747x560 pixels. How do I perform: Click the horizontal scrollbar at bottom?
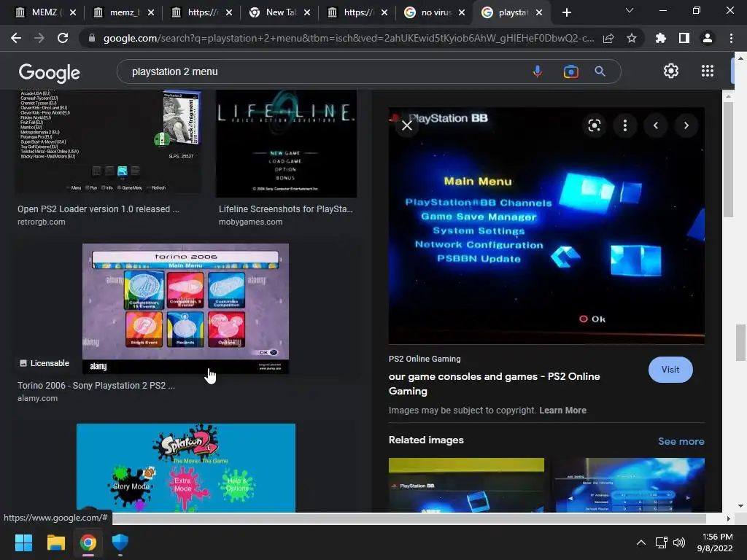coord(409,518)
